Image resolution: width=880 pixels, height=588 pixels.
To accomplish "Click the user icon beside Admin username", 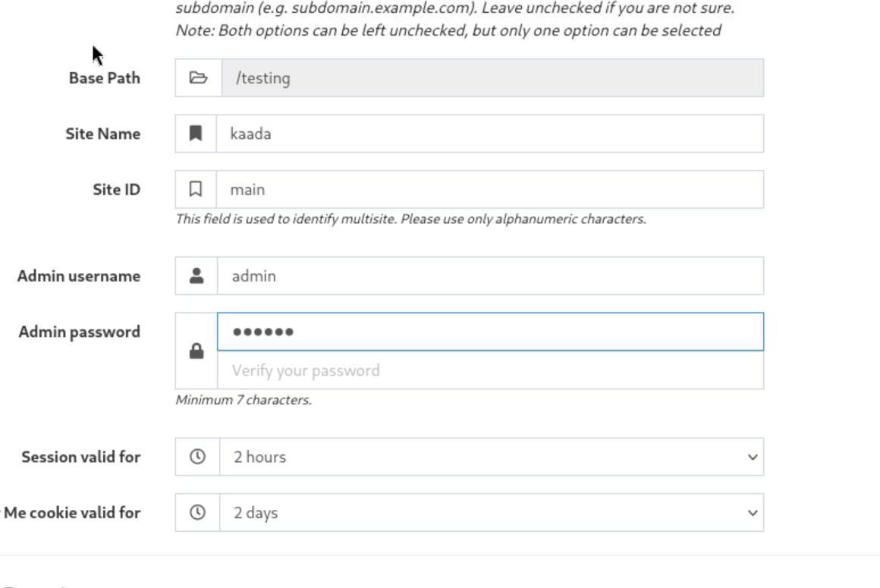I will point(196,275).
